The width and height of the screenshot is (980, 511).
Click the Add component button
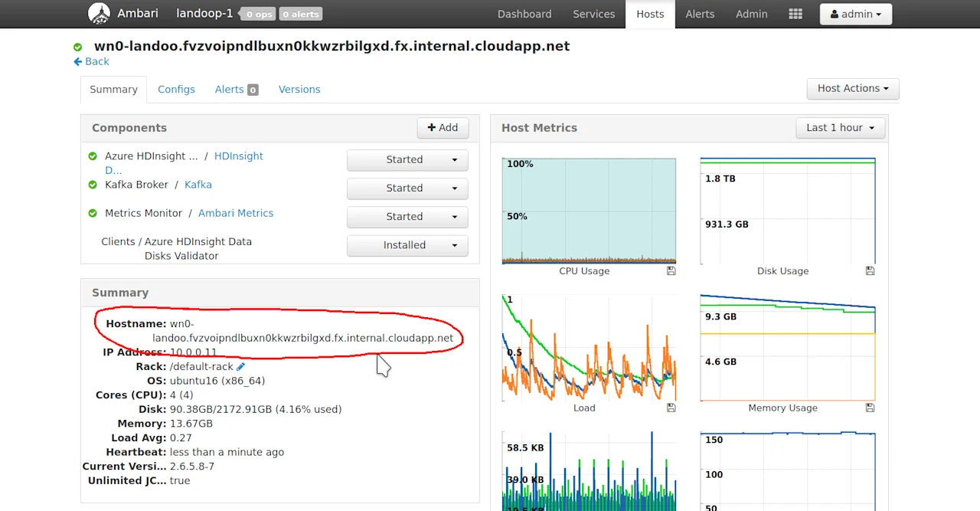[443, 128]
